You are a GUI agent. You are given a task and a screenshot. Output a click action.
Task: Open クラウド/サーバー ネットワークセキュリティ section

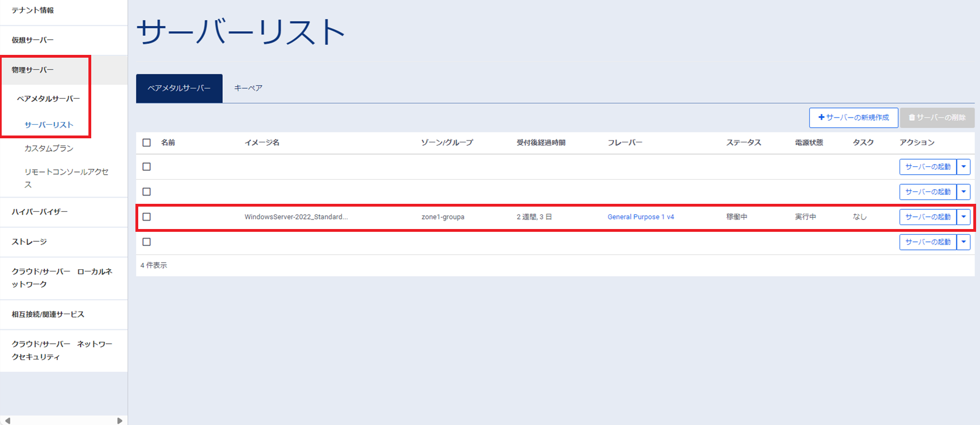(62, 350)
